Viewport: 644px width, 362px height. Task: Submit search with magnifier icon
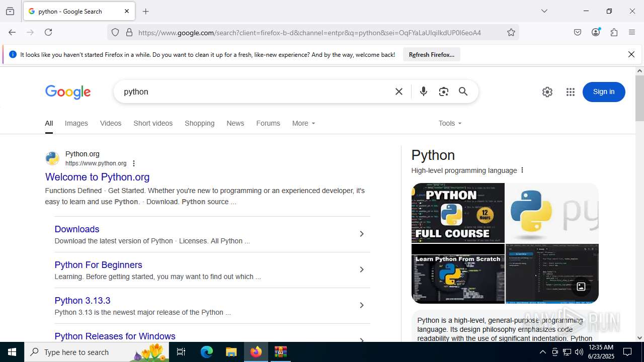tap(463, 92)
